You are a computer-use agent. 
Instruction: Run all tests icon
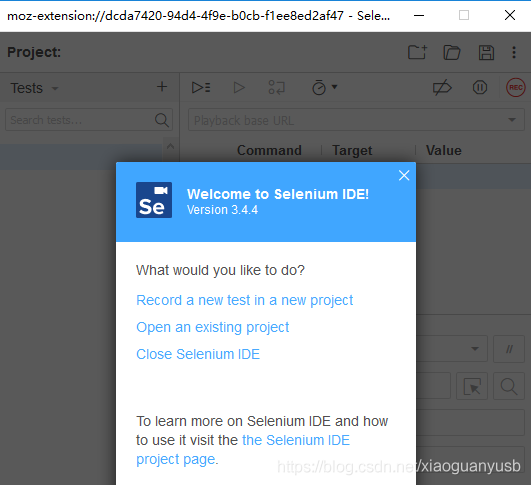tap(201, 87)
